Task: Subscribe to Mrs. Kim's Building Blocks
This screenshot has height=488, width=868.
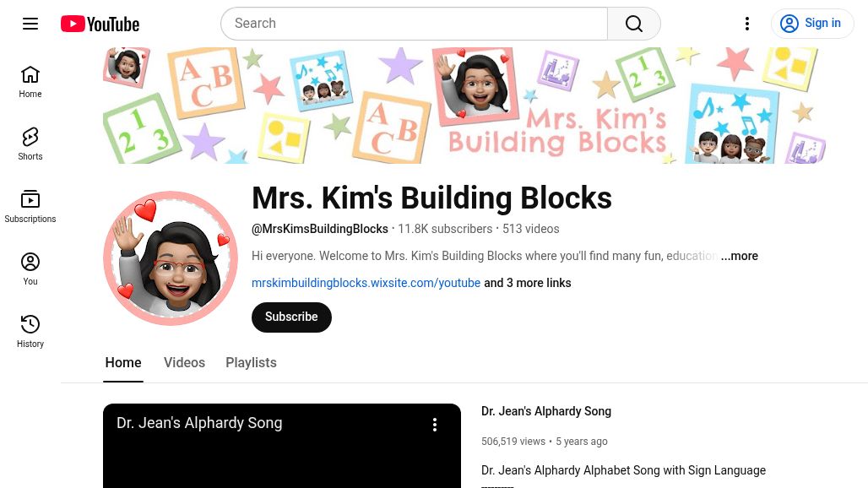Action: pos(291,317)
